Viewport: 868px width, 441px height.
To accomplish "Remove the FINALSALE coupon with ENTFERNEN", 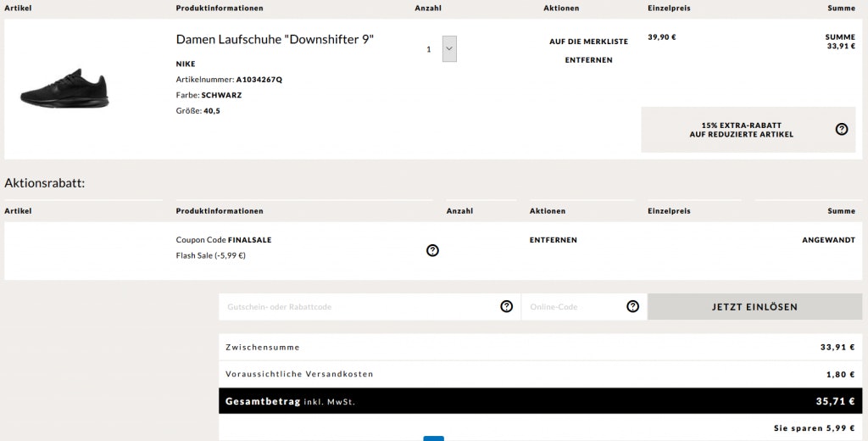I will [x=553, y=240].
